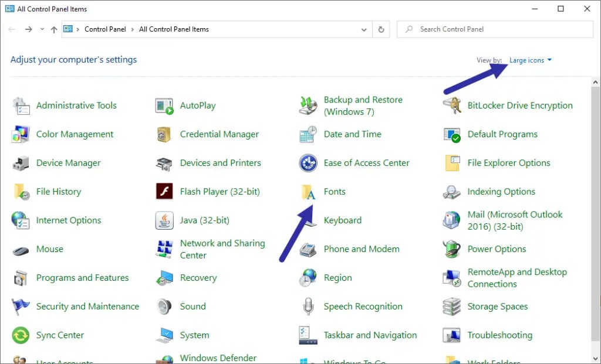Open the recent locations dropdown arrow
The width and height of the screenshot is (601, 364).
click(42, 29)
